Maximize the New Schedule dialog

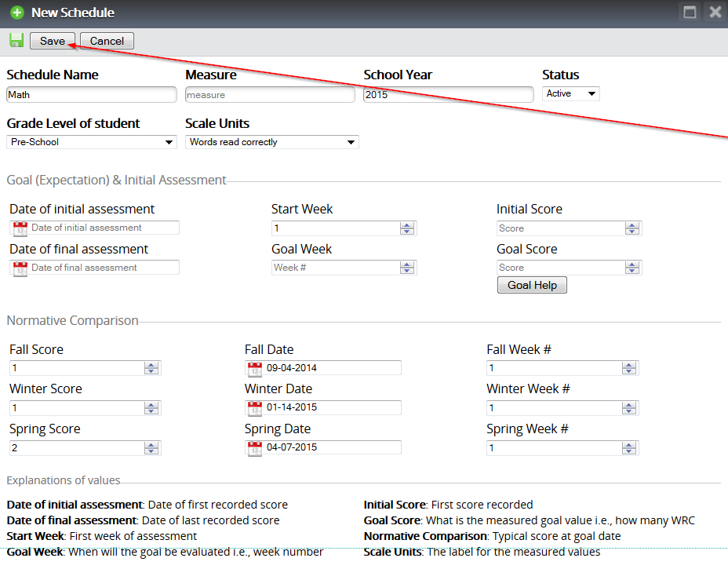point(690,13)
